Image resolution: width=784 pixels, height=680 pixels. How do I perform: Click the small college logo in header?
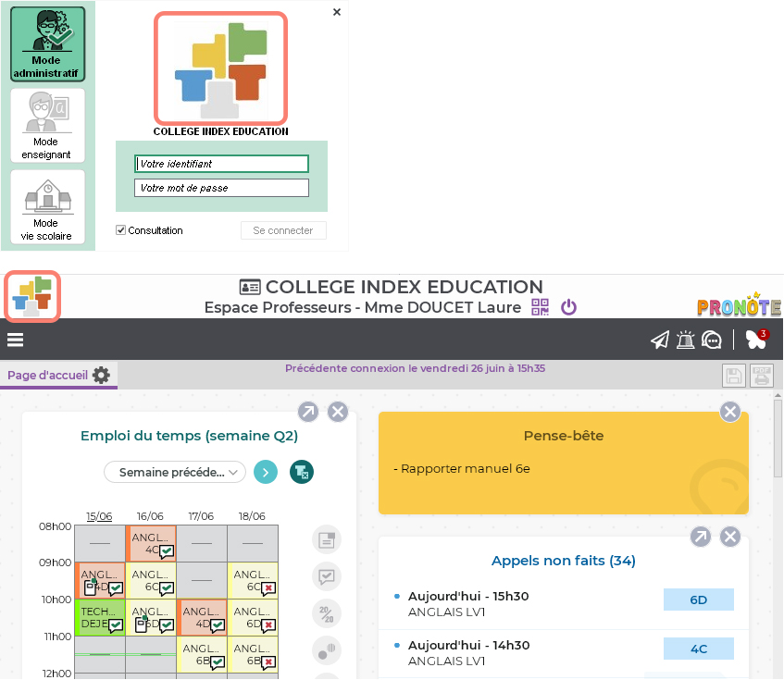[32, 296]
